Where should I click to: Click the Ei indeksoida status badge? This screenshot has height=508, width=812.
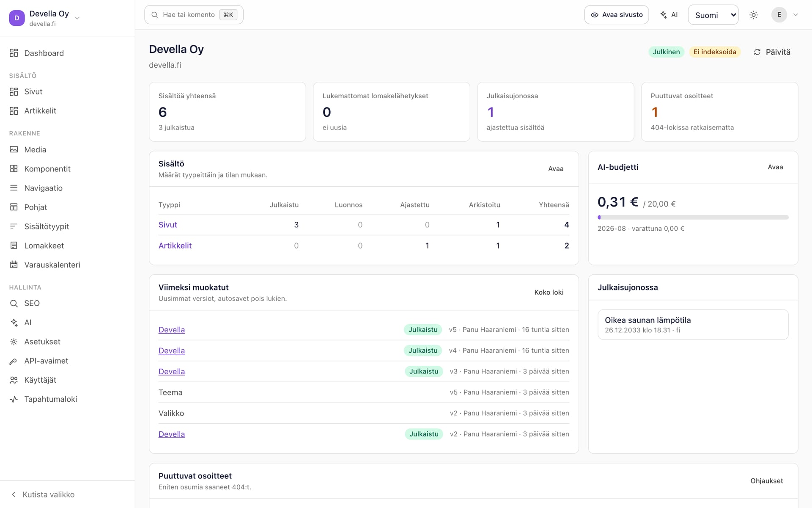tap(715, 52)
